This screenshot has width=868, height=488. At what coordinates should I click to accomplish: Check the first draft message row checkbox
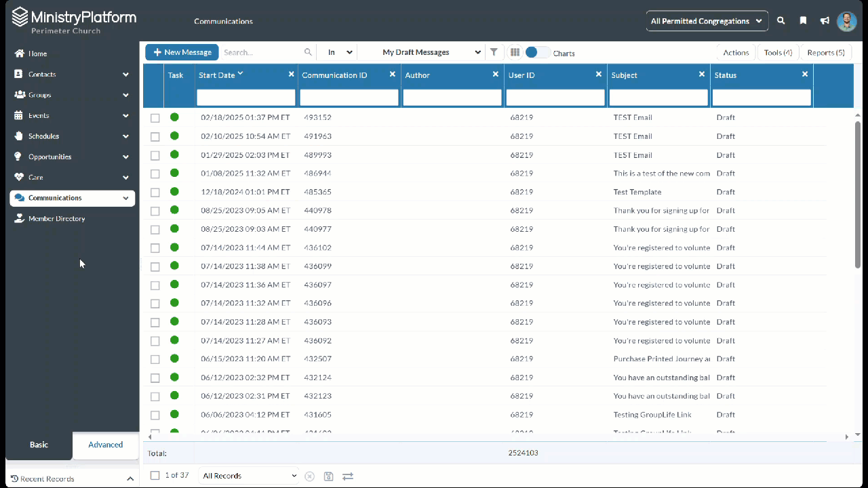tap(155, 117)
